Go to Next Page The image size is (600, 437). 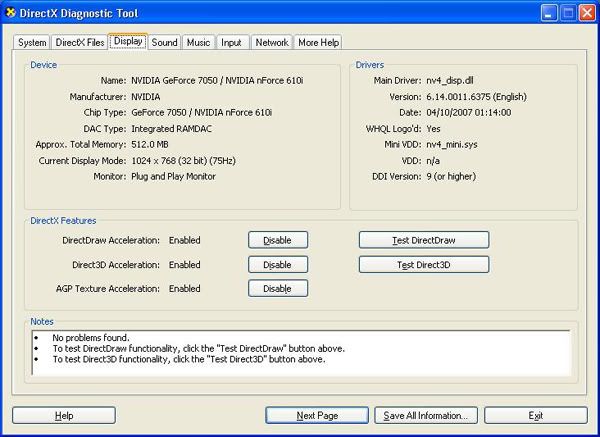pos(317,416)
